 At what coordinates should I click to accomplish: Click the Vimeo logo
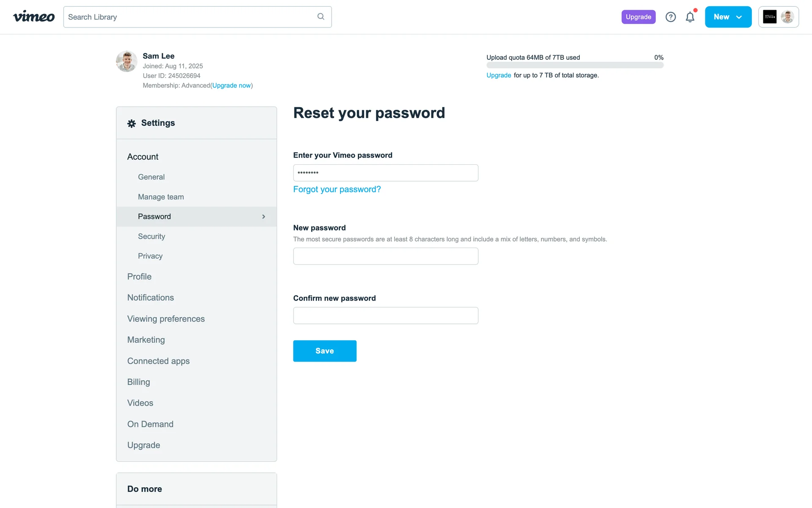[34, 17]
